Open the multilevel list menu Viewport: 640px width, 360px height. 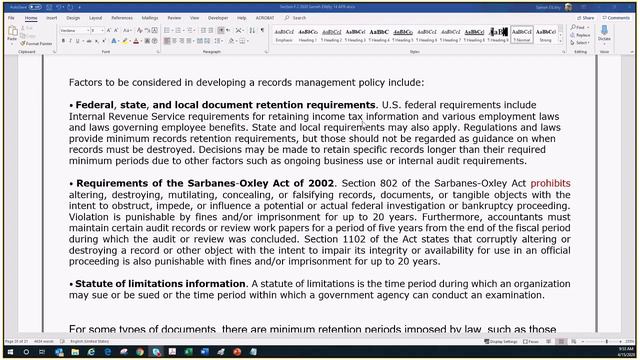(x=191, y=31)
